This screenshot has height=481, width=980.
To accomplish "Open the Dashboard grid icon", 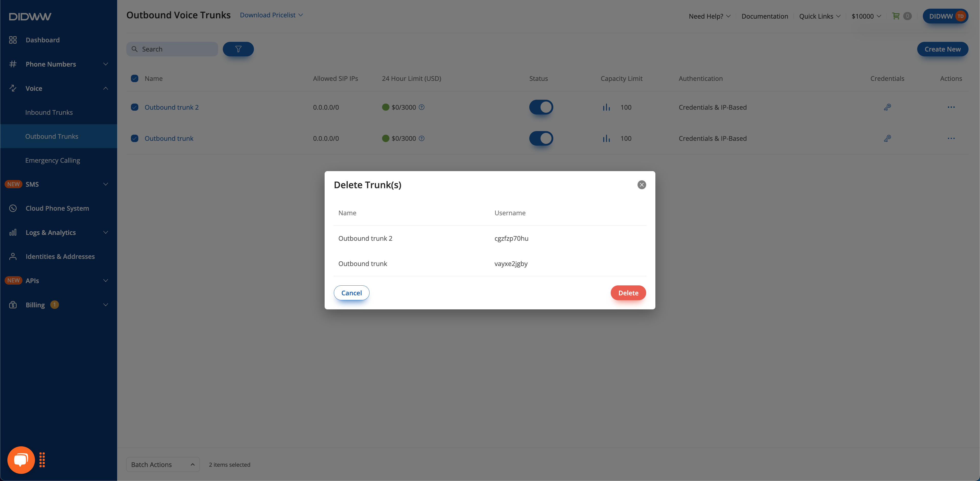I will click(x=13, y=40).
